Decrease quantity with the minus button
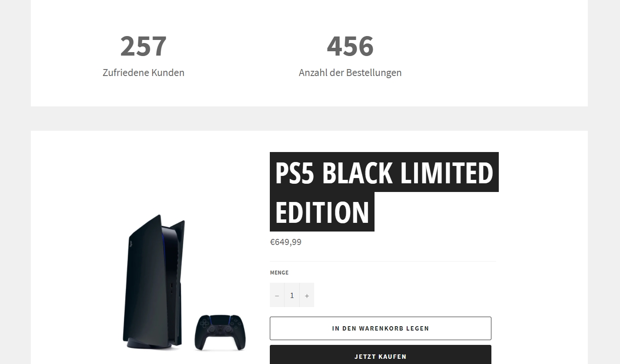This screenshot has width=620, height=364. pos(277,295)
